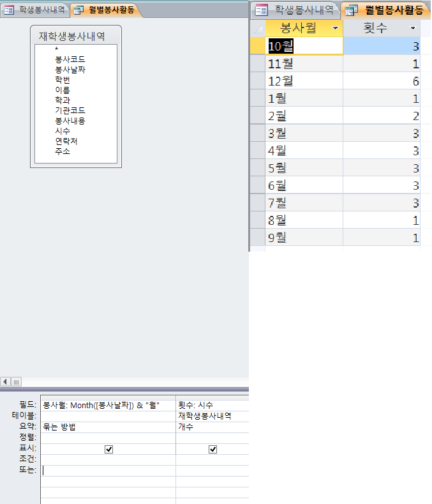Click the query icon on the datasheet 월별봉사활동 tab
The image size is (432, 504).
coord(352,10)
